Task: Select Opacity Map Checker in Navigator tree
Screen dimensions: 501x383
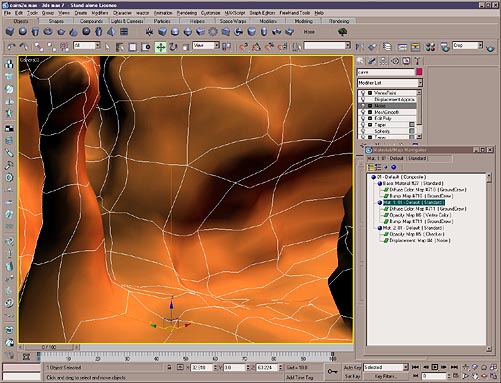Action: tap(417, 234)
